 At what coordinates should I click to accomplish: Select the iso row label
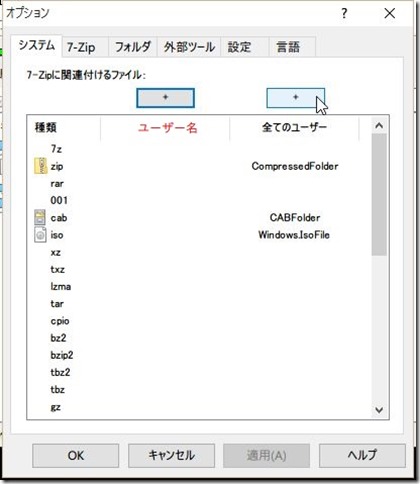click(x=57, y=235)
